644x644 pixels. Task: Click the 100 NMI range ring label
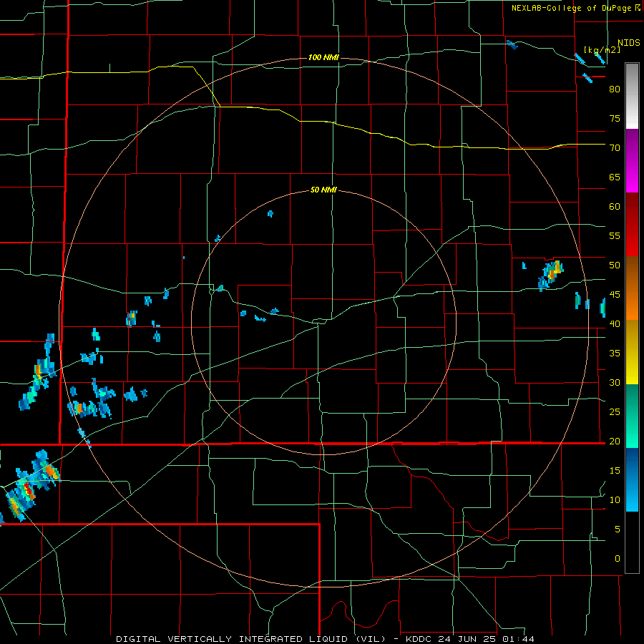(323, 57)
